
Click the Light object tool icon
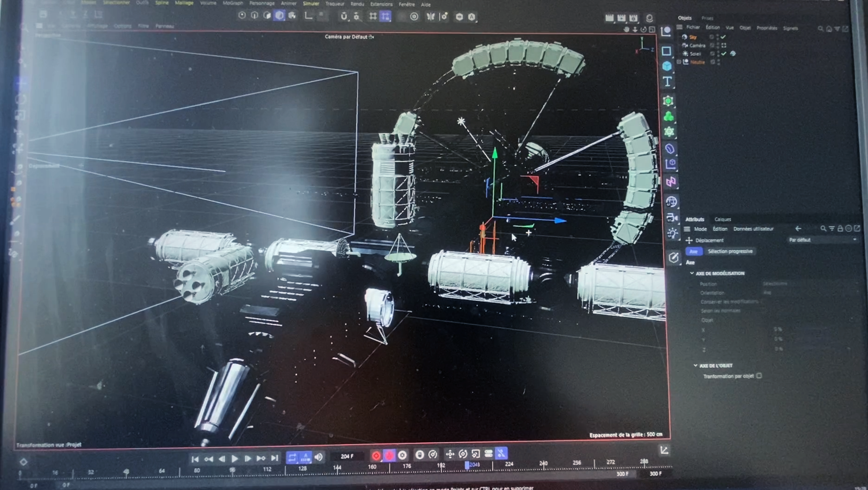point(672,233)
